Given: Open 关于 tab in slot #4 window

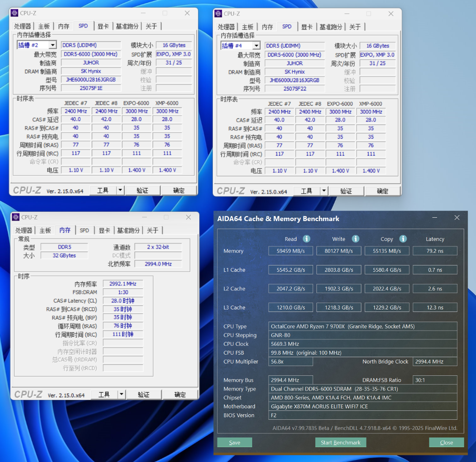Looking at the screenshot, I should [355, 27].
